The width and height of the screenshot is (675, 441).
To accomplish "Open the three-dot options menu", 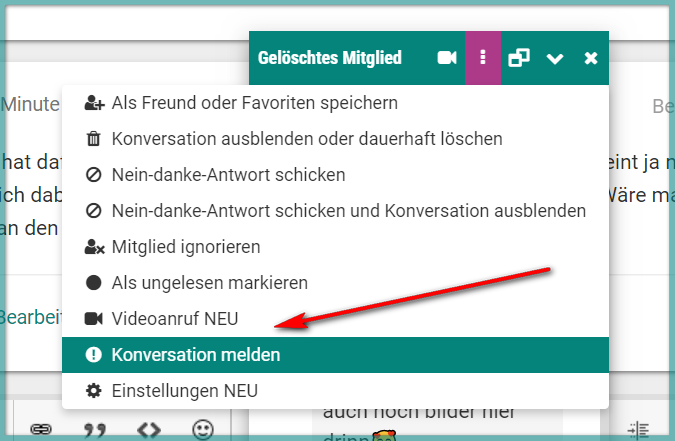I will click(483, 58).
